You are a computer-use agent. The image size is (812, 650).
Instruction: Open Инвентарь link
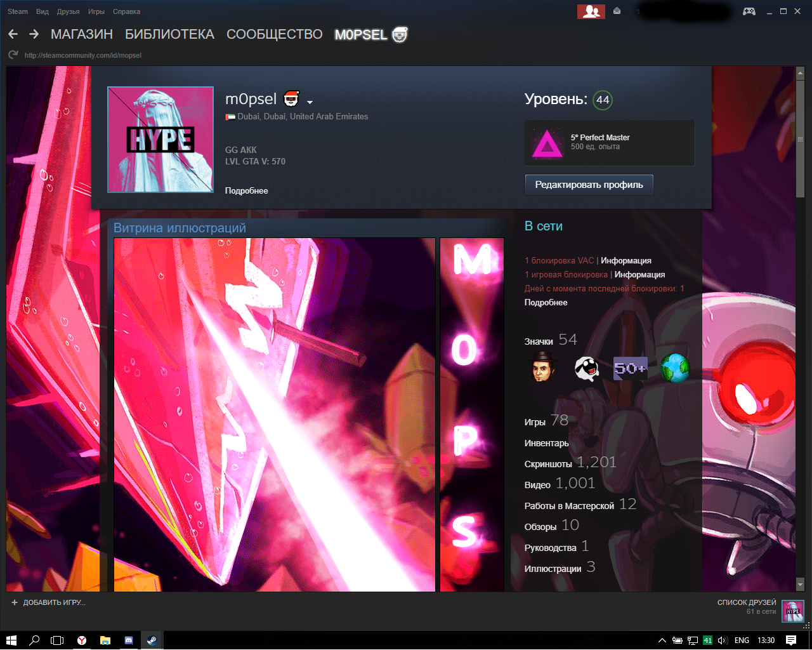[546, 443]
